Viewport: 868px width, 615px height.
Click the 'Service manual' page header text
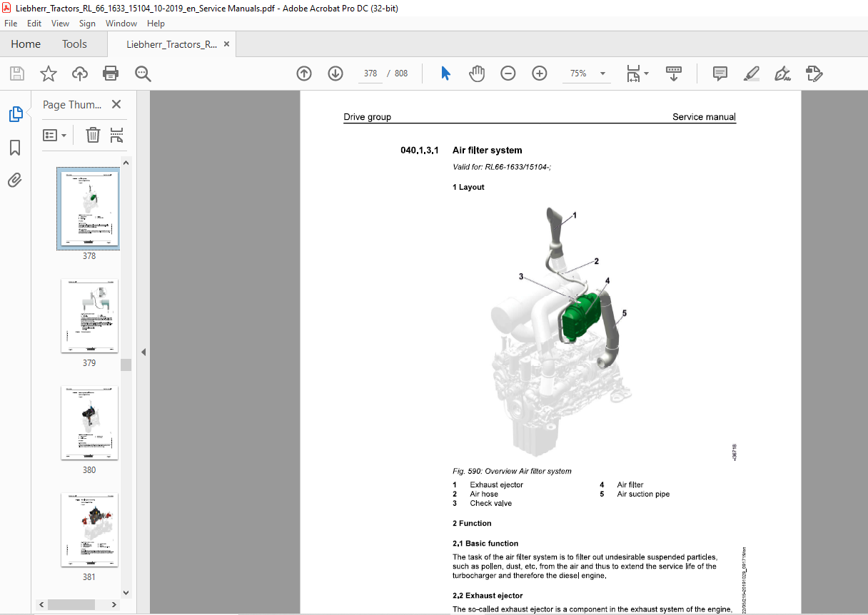coord(704,117)
